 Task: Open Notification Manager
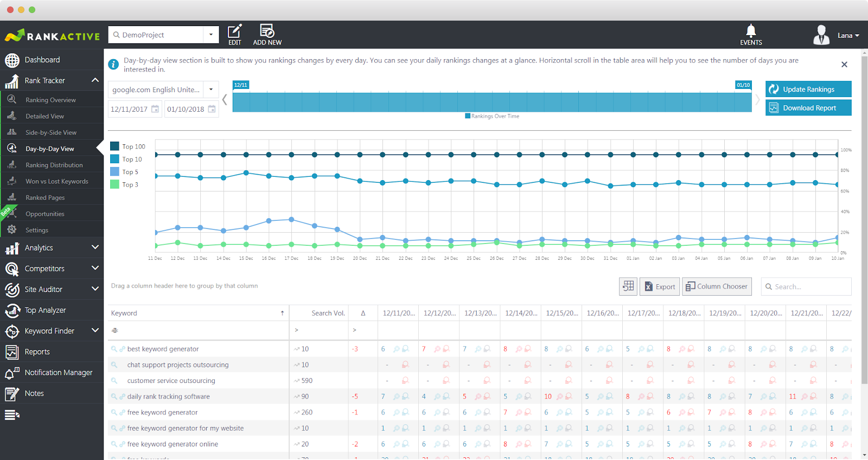[52, 373]
